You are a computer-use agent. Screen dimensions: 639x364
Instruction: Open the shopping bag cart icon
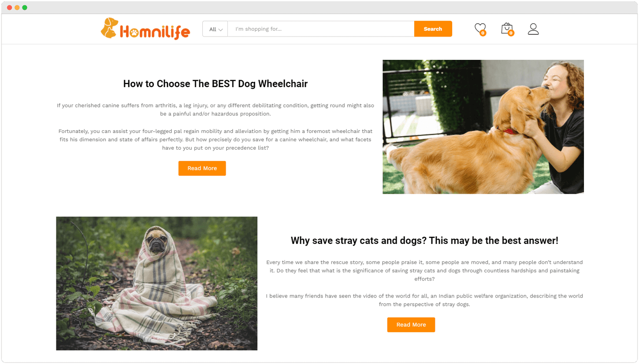pyautogui.click(x=507, y=29)
